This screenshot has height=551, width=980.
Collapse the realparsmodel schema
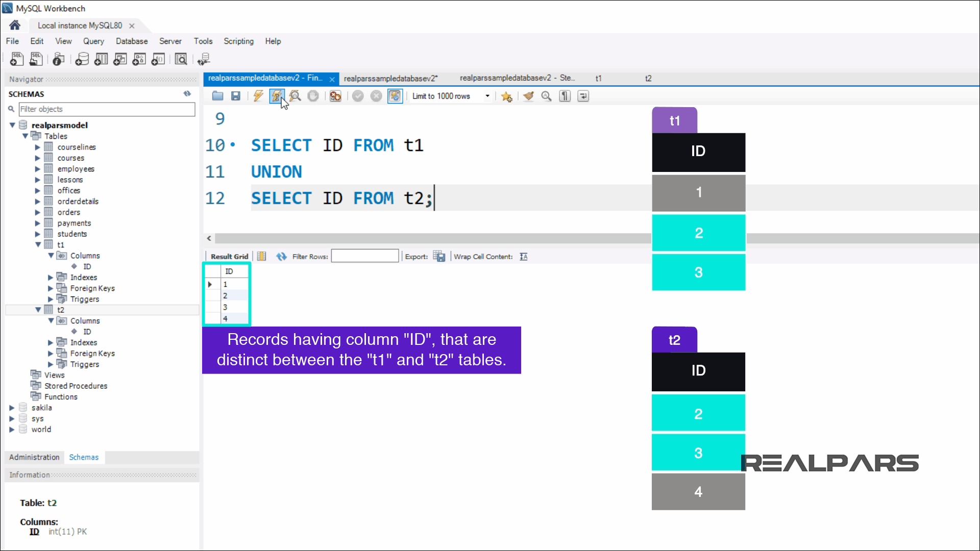point(12,125)
